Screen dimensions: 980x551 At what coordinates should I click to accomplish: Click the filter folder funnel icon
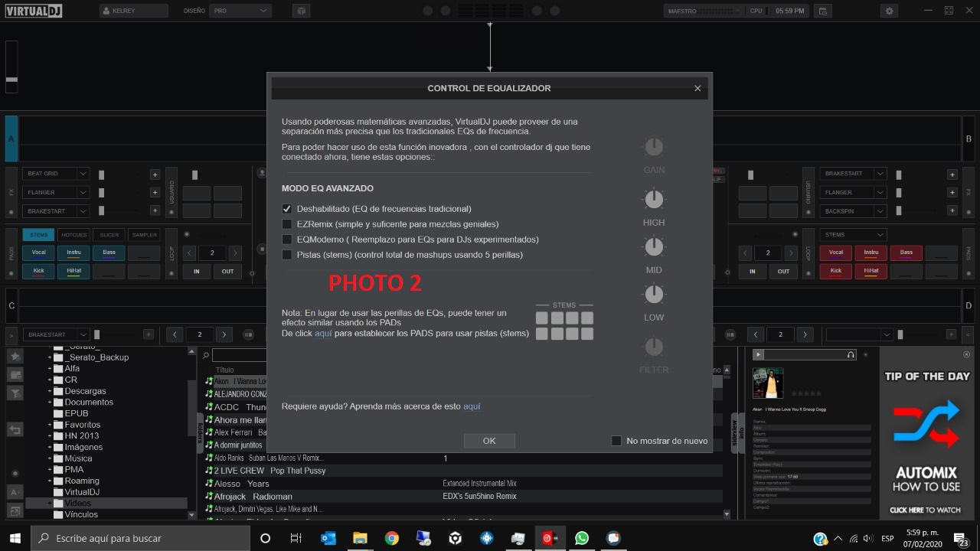[15, 393]
